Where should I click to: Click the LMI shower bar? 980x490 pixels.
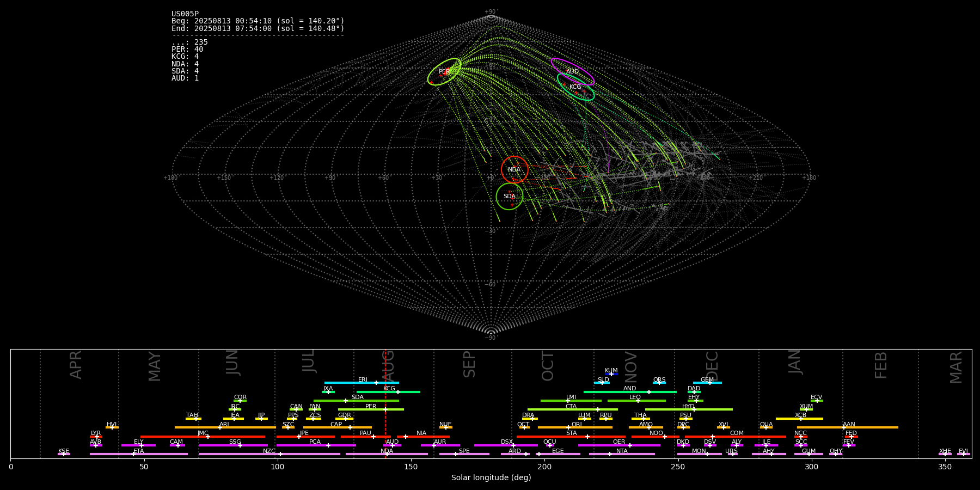[571, 401]
